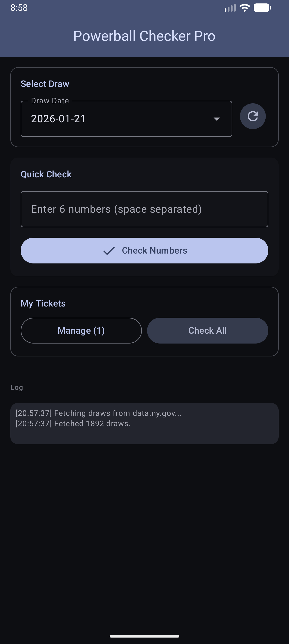The image size is (289, 644).
Task: Select the Wi-Fi icon in the status bar
Action: 244,8
